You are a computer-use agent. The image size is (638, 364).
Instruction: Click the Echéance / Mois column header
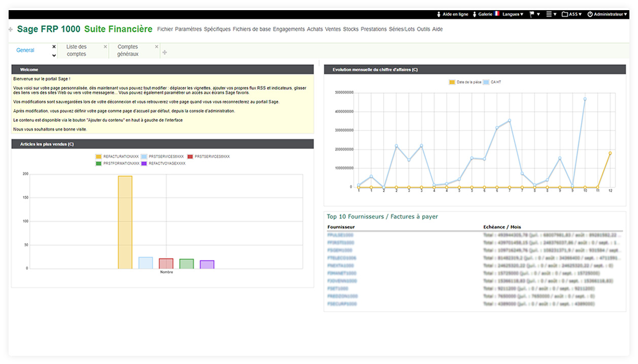pyautogui.click(x=502, y=227)
